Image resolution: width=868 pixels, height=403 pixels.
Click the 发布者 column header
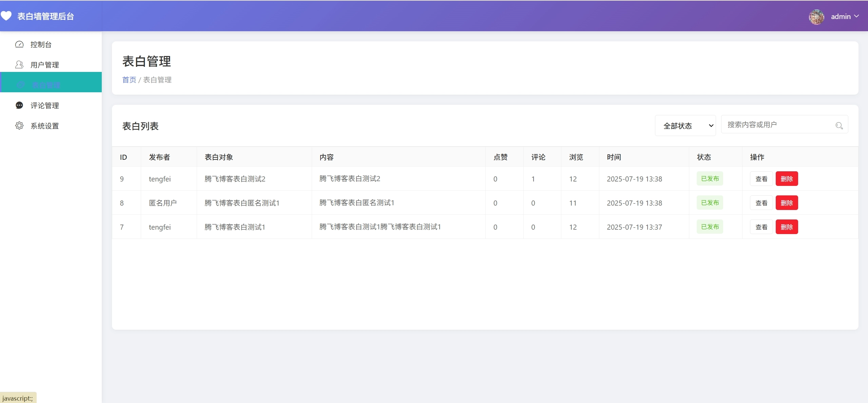point(159,157)
